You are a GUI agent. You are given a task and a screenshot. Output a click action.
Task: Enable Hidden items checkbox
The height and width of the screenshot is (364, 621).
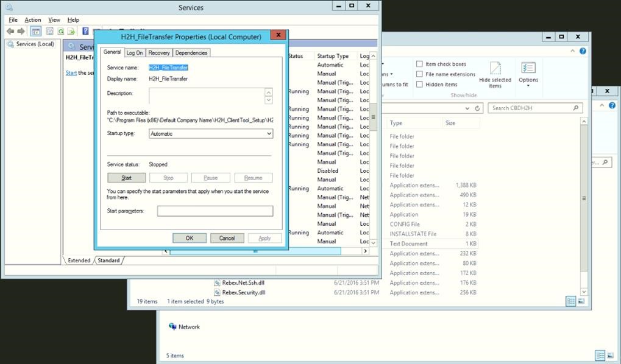click(x=419, y=84)
